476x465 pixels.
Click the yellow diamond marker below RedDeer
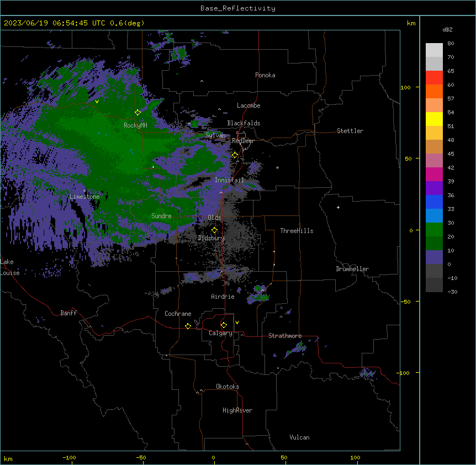235,155
